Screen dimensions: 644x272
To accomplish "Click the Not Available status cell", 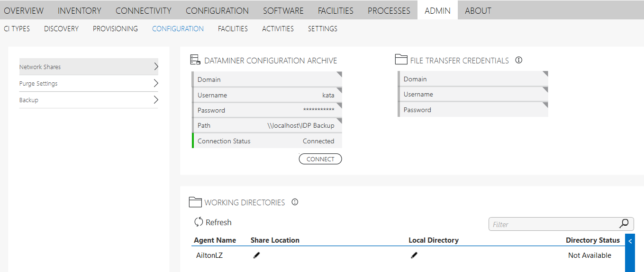I will click(590, 255).
